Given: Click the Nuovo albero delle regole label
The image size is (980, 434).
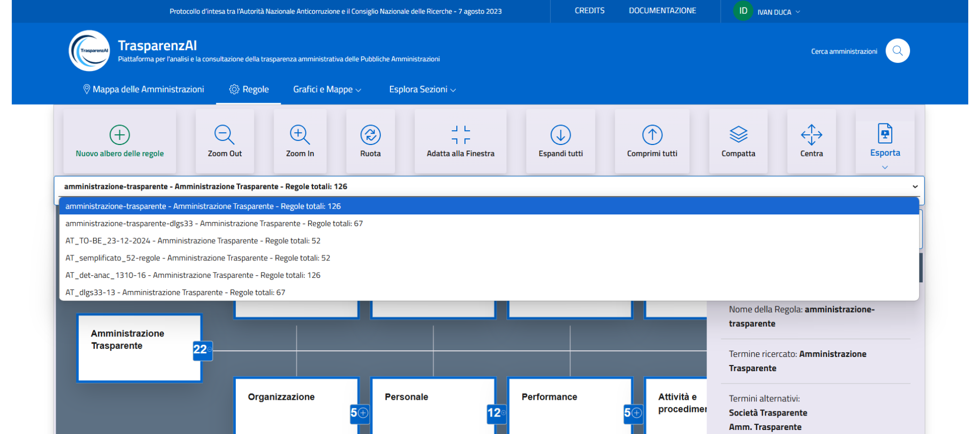Looking at the screenshot, I should [119, 154].
